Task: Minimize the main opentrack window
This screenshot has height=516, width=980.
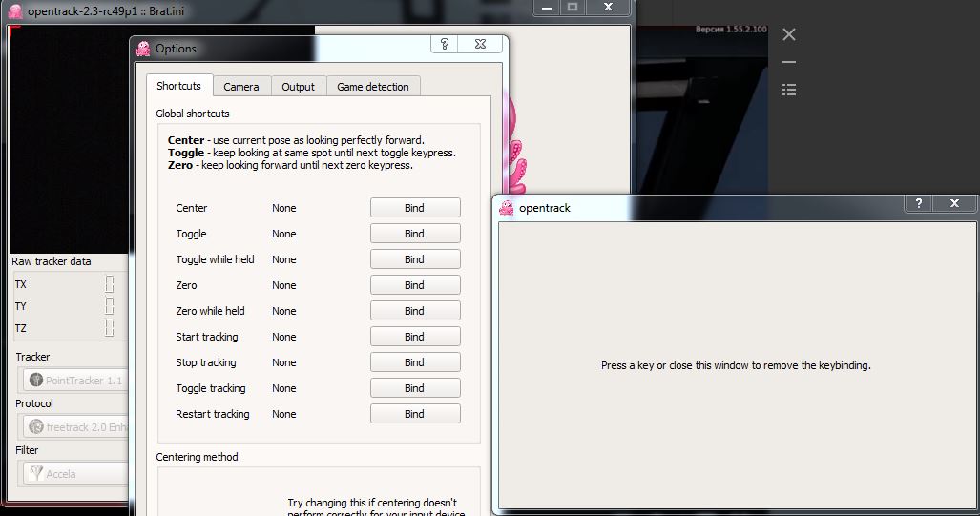Action: (547, 8)
